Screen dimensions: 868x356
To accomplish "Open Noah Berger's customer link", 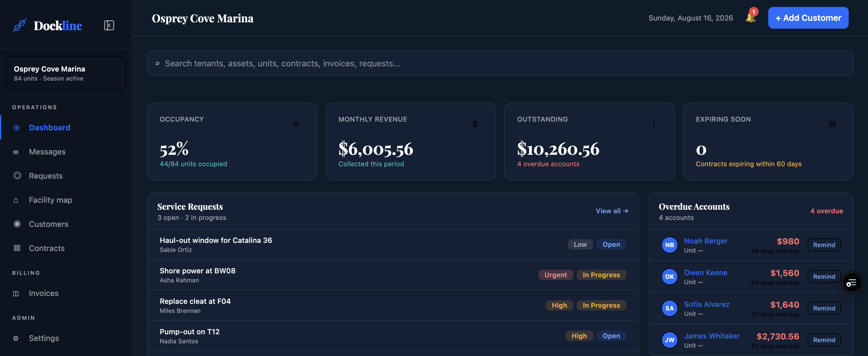I will tap(706, 241).
